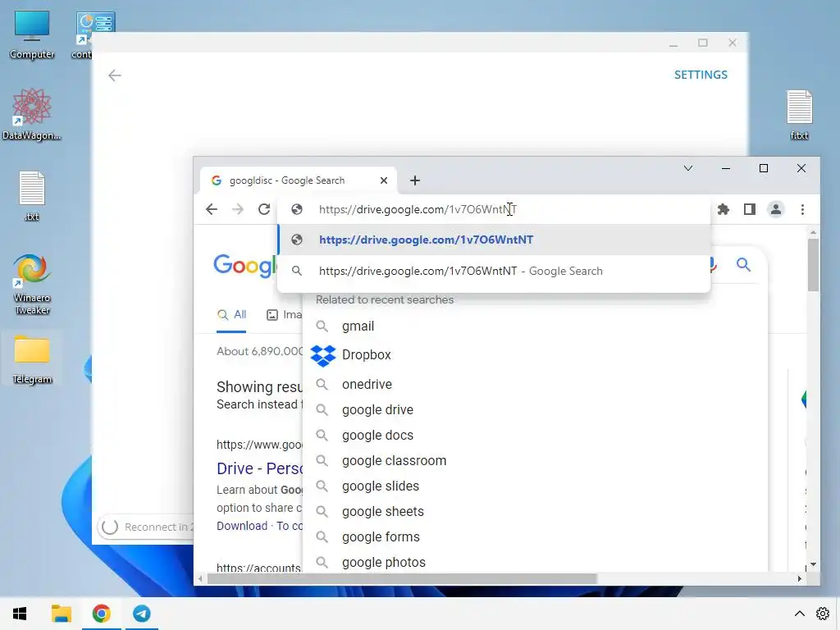Follow the Download link under the Drive result
This screenshot has width=840, height=630.
coord(242,526)
